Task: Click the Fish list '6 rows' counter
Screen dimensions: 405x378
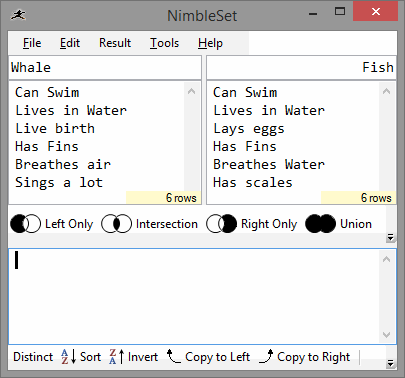Action: [358, 198]
